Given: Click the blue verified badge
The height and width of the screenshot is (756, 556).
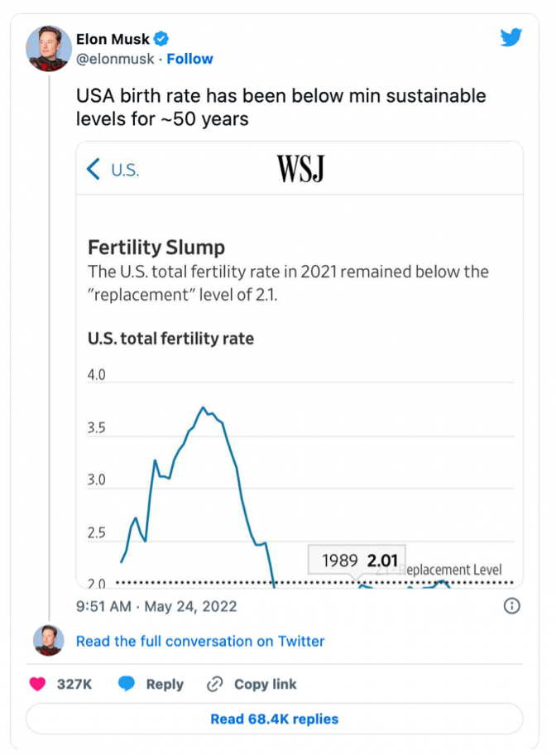Looking at the screenshot, I should coord(164,39).
